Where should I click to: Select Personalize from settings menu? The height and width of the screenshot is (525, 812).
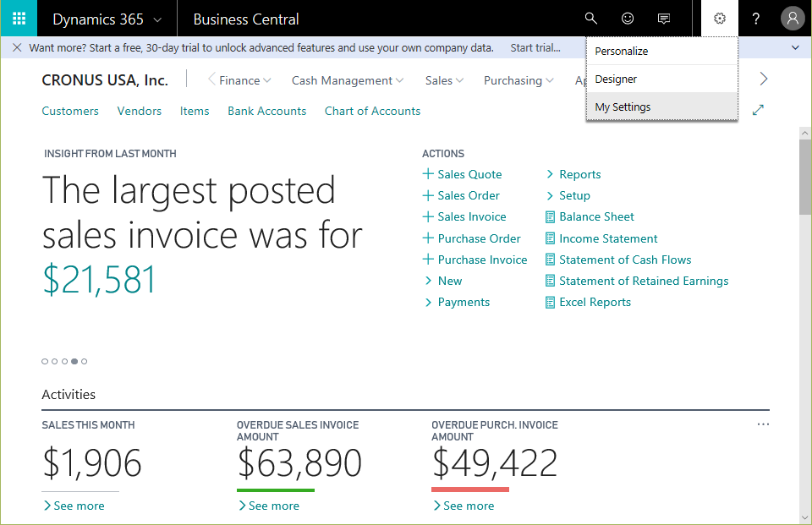[661, 52]
